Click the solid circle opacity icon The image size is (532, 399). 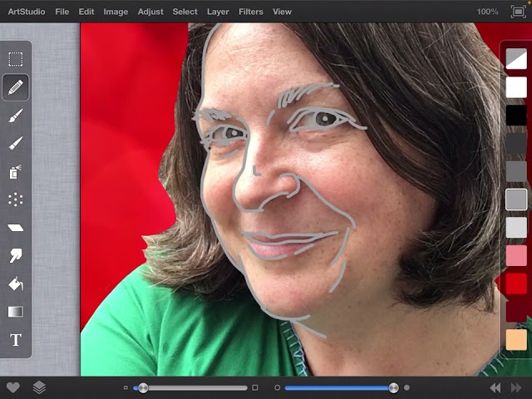406,387
